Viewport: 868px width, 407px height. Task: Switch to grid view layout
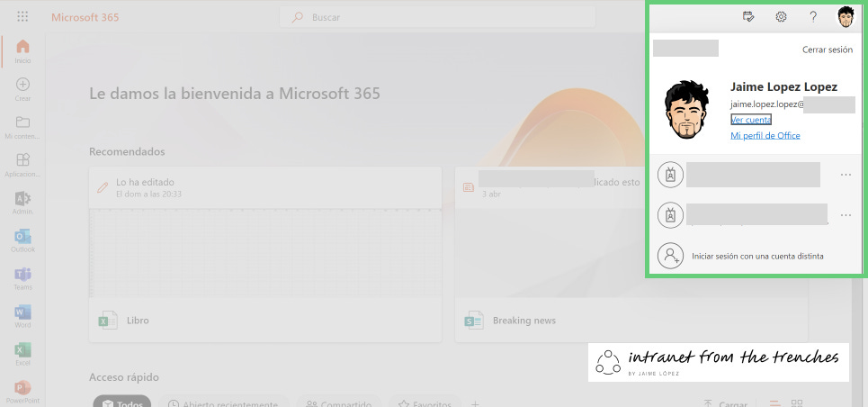[797, 403]
